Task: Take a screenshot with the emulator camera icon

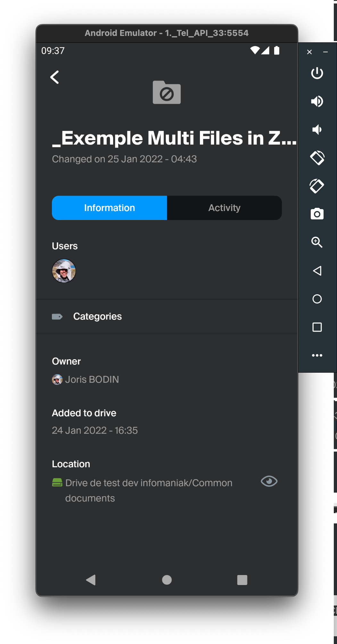Action: [x=317, y=215]
